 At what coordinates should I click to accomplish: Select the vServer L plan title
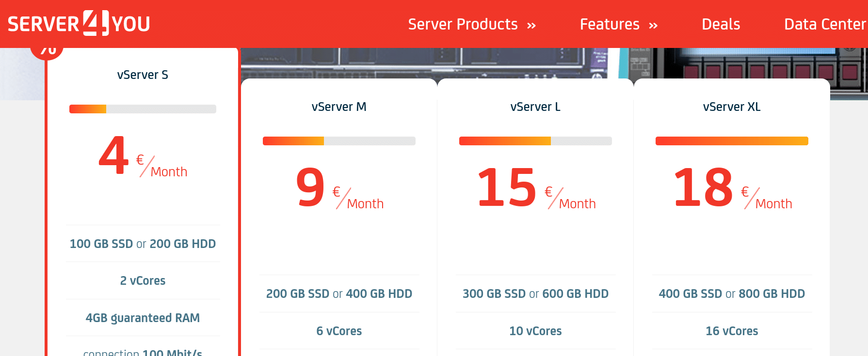[x=535, y=107]
